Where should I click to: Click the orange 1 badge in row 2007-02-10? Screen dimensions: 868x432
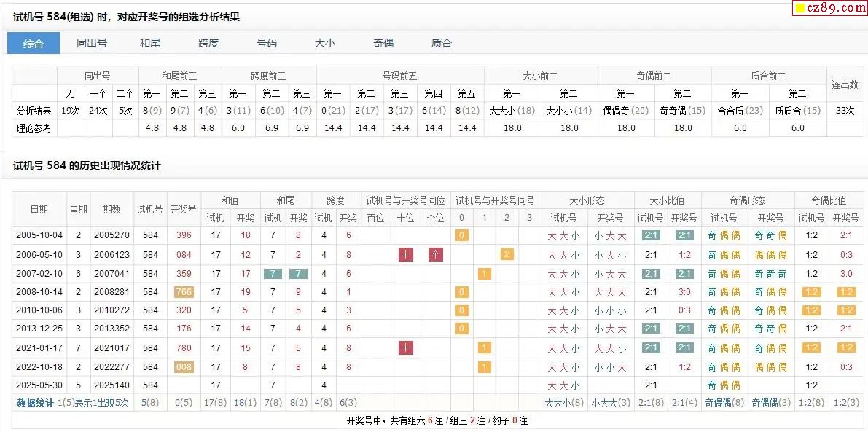pyautogui.click(x=485, y=274)
